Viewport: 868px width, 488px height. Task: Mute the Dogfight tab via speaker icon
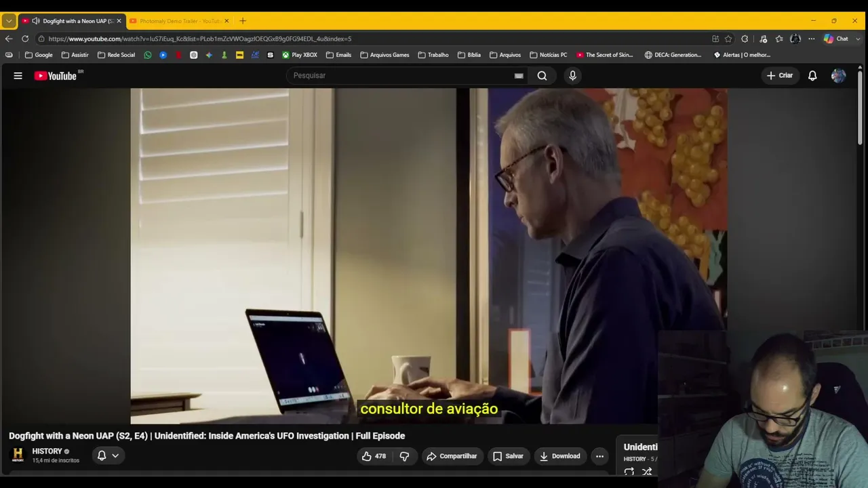coord(36,21)
